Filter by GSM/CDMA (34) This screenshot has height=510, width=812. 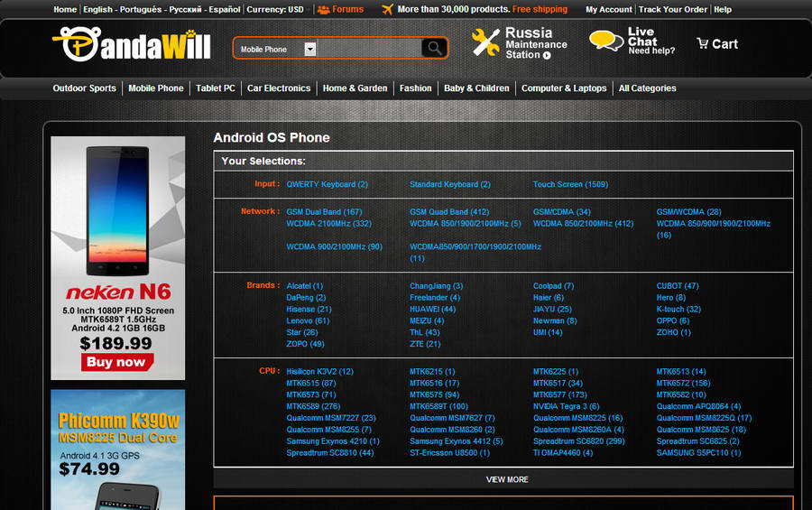[562, 211]
